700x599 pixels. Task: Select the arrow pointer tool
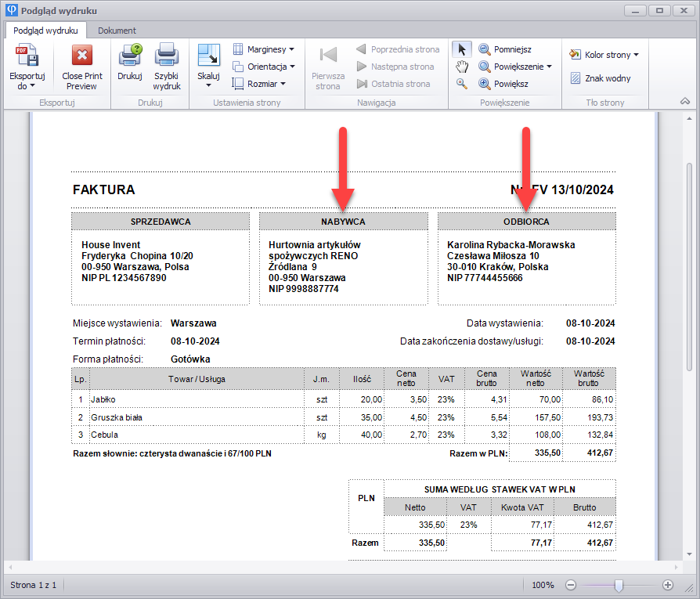[x=462, y=49]
